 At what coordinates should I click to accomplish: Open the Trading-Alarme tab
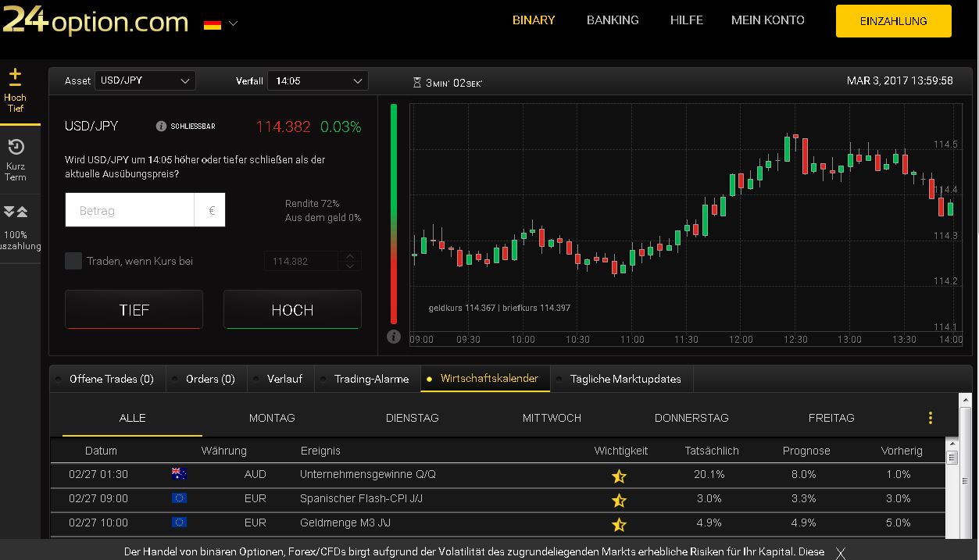click(x=367, y=379)
